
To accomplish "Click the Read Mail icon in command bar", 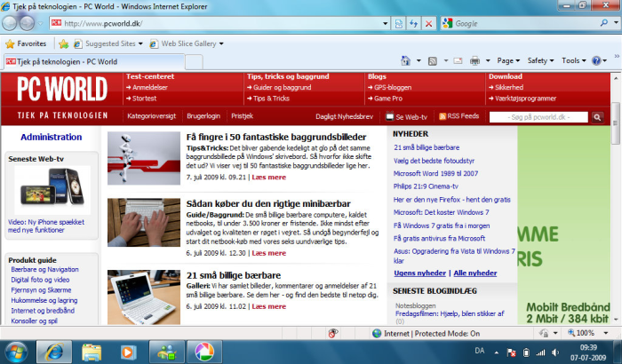I will pos(458,60).
